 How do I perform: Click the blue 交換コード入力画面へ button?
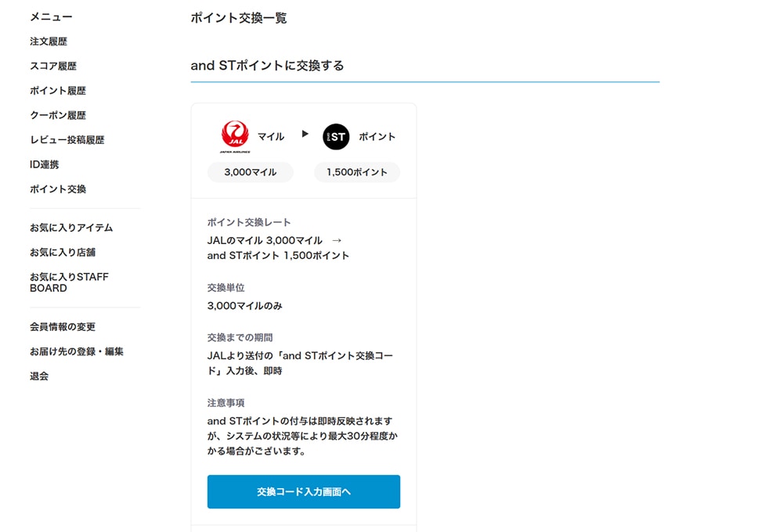pyautogui.click(x=304, y=491)
